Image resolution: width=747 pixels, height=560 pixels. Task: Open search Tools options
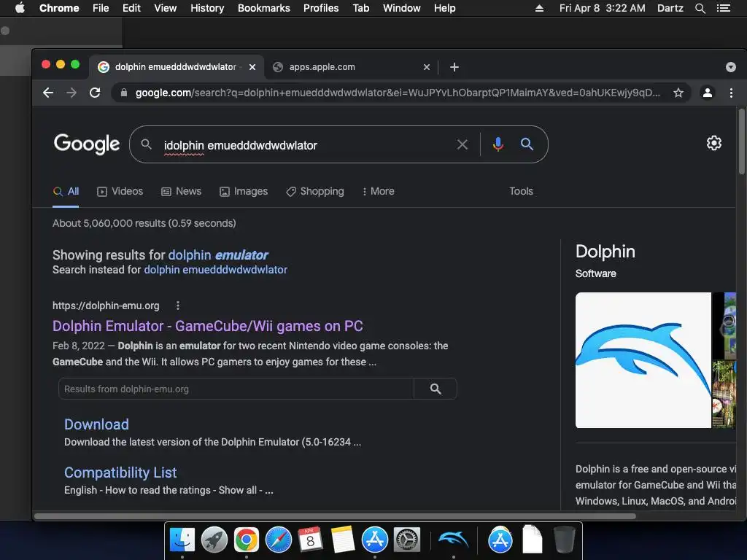point(521,192)
